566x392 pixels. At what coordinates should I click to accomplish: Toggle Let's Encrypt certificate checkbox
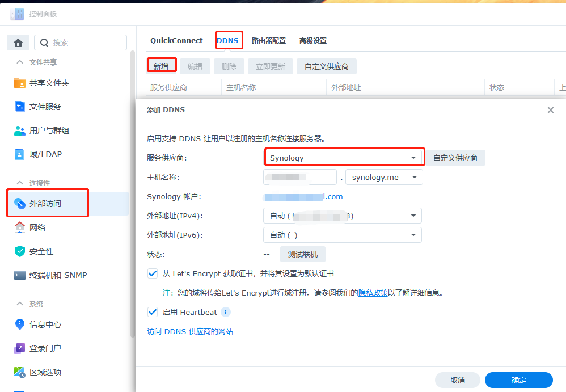pyautogui.click(x=153, y=273)
